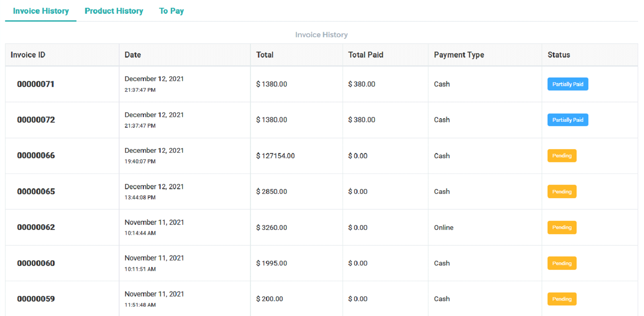
Task: Sort by the Invoice ID column header
Action: click(x=28, y=55)
